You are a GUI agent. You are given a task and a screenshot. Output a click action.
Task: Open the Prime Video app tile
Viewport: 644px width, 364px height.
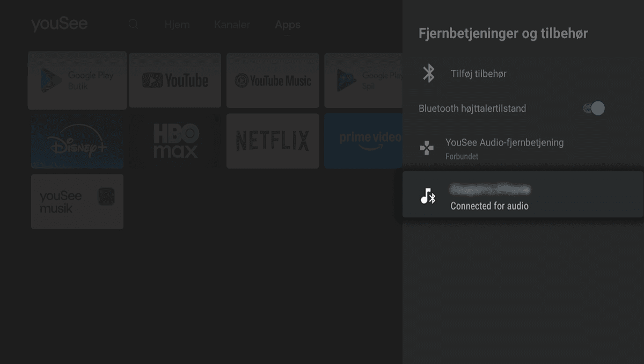[363, 141]
